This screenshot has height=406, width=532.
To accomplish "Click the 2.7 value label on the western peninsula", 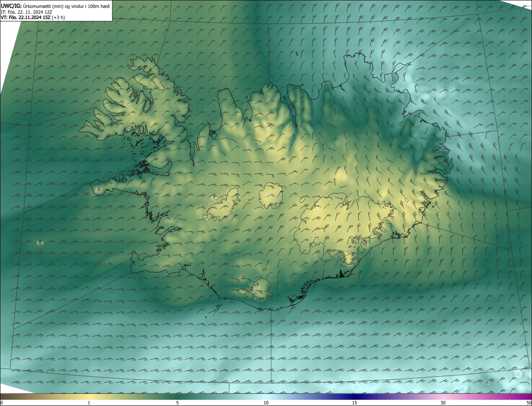I will click(98, 190).
